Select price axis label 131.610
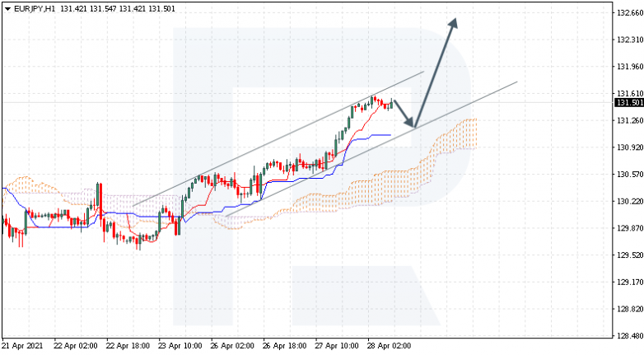The height and width of the screenshot is (355, 644). tap(630, 94)
